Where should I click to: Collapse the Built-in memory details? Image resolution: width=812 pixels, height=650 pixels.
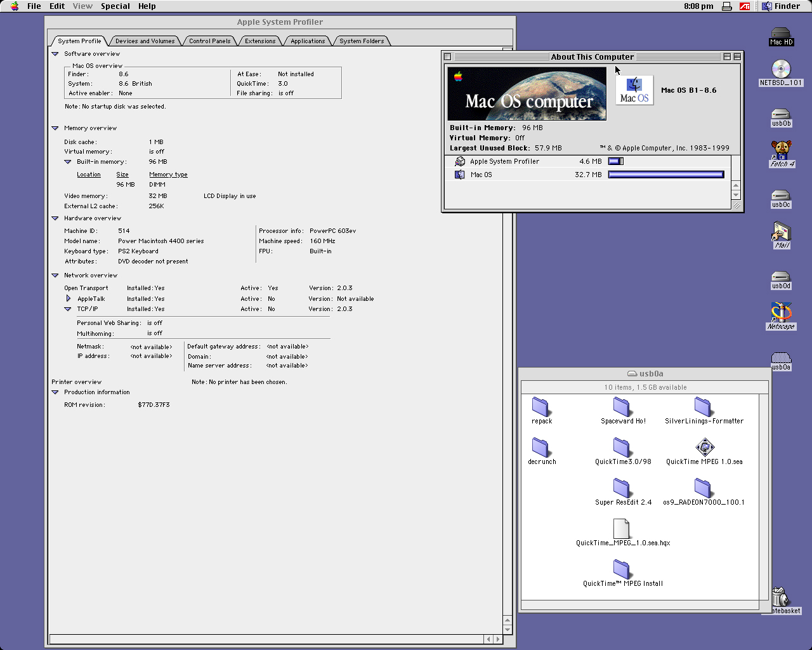coord(68,162)
